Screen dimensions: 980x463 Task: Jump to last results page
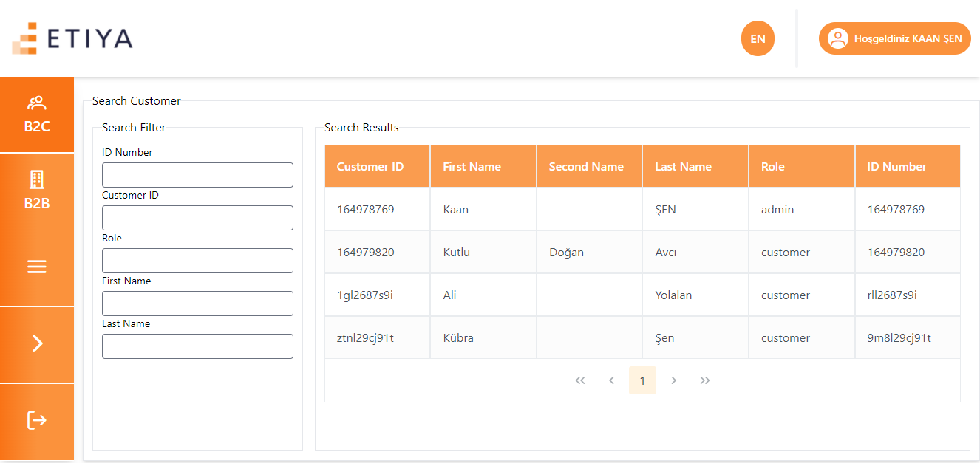[705, 380]
